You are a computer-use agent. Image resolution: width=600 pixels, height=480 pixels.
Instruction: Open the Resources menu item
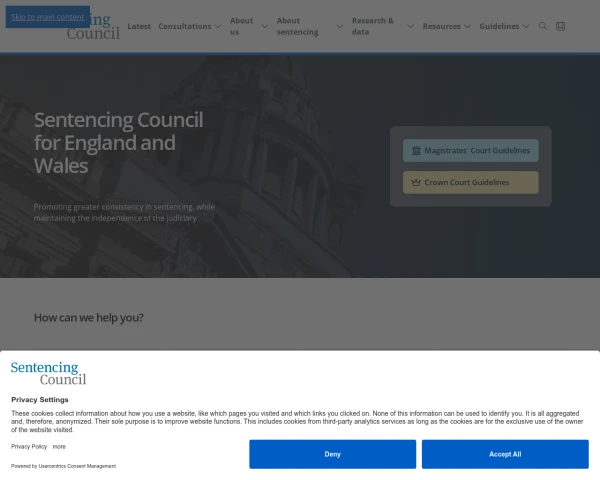pyautogui.click(x=442, y=26)
